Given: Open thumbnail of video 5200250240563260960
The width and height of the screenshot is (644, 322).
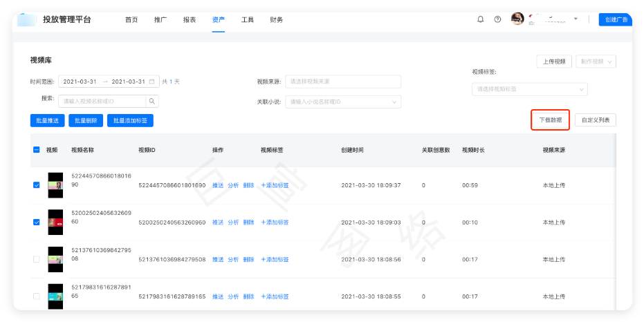Looking at the screenshot, I should (55, 222).
